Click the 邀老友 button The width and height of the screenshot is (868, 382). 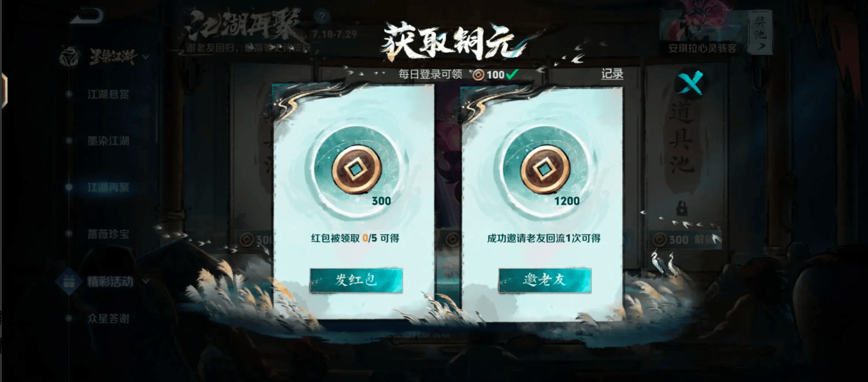click(x=545, y=280)
